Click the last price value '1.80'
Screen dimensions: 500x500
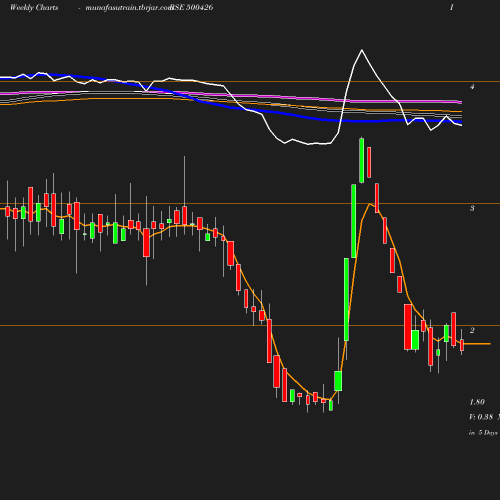point(477,402)
